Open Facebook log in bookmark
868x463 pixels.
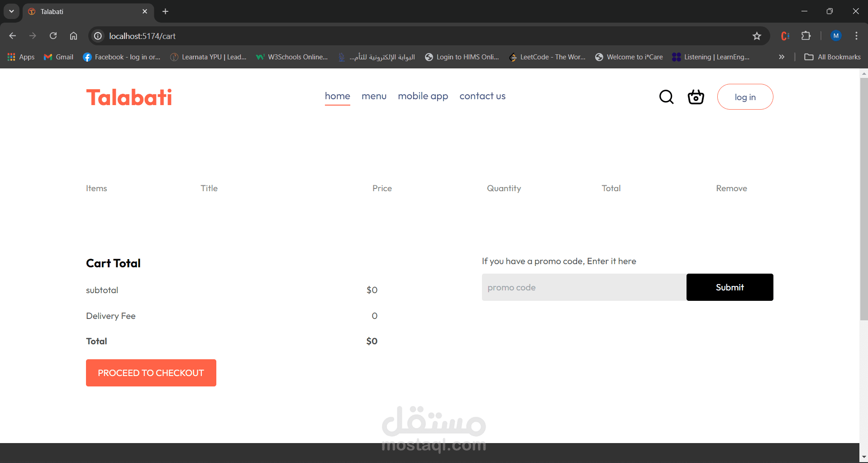coord(122,57)
